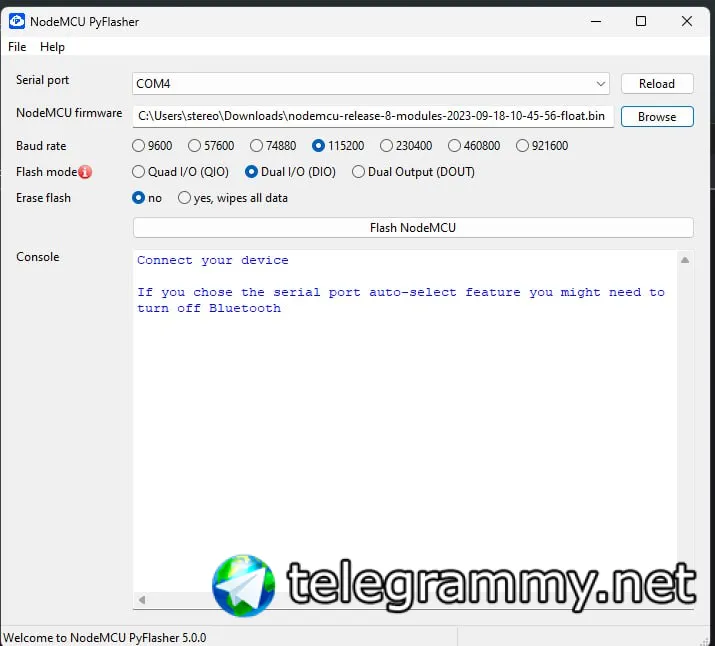Click the NodeMCU PyFlasher title bar app icon
715x646 pixels.
pyautogui.click(x=17, y=21)
